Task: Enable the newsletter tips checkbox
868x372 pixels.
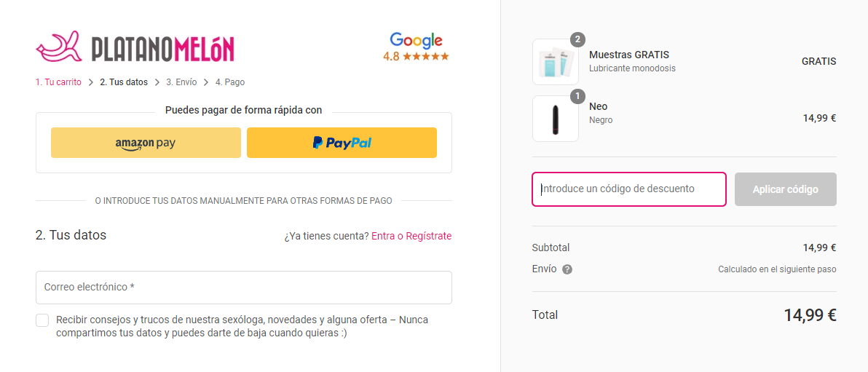Action: (42, 320)
